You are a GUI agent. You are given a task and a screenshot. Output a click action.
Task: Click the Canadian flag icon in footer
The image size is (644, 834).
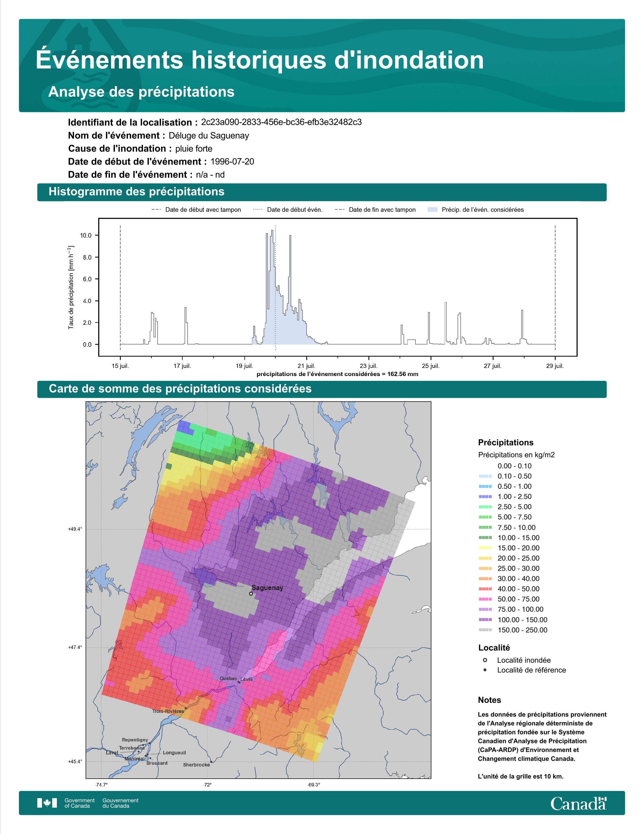click(x=47, y=803)
